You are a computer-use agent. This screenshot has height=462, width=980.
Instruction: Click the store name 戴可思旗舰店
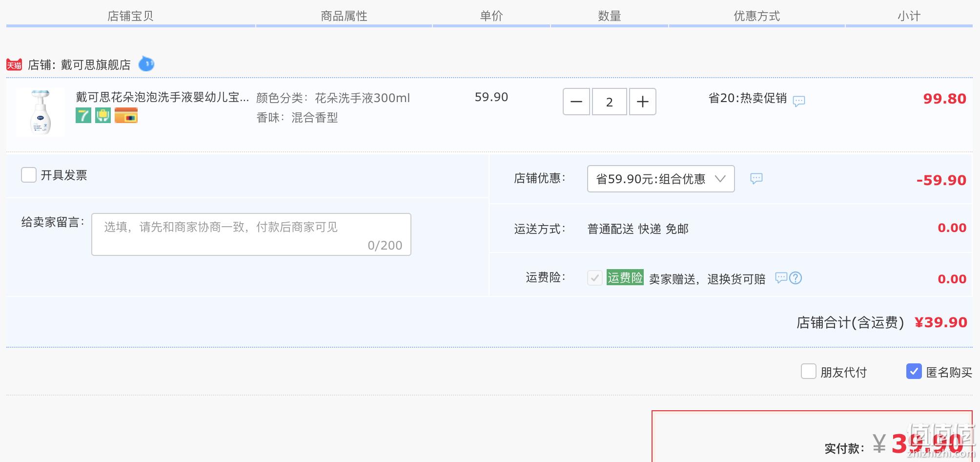pos(96,64)
